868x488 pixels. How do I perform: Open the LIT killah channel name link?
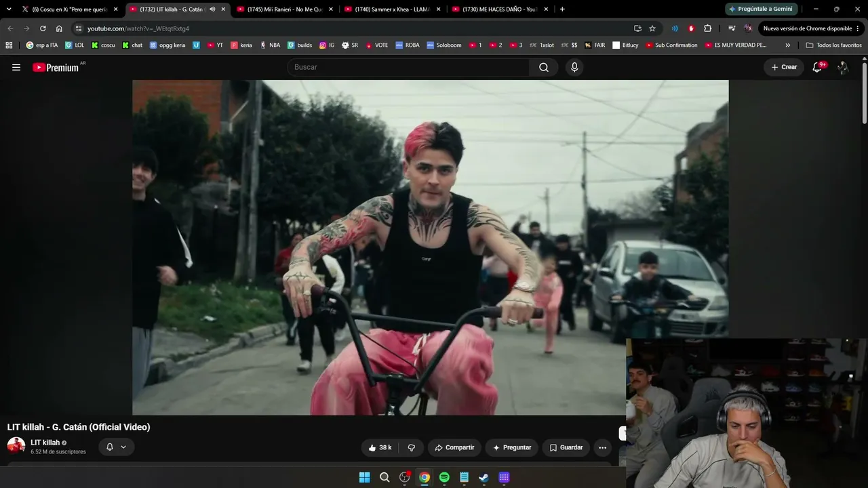coord(45,443)
